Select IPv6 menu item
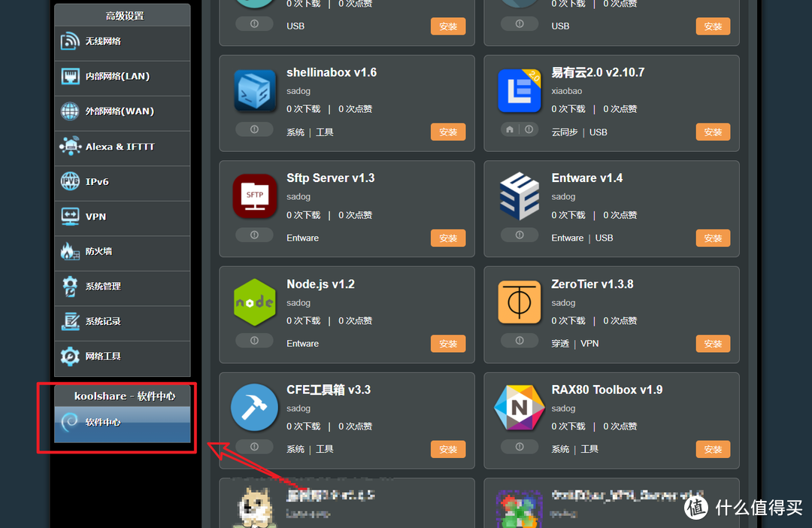The image size is (812, 528). pos(123,184)
